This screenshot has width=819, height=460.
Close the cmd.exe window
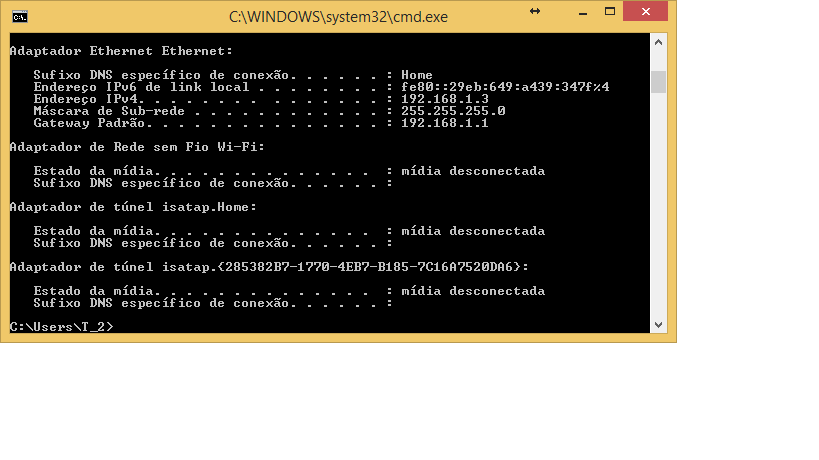[x=646, y=11]
